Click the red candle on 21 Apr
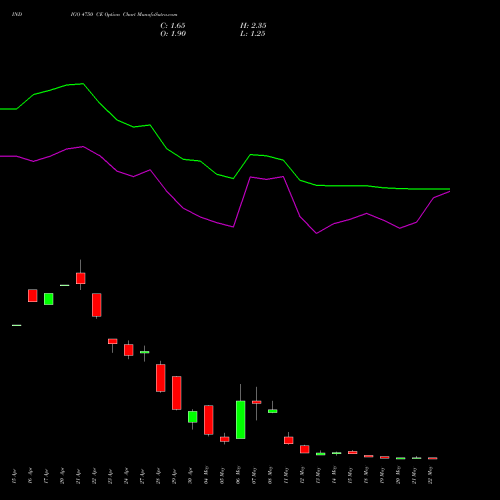The image size is (500, 500). (81, 278)
